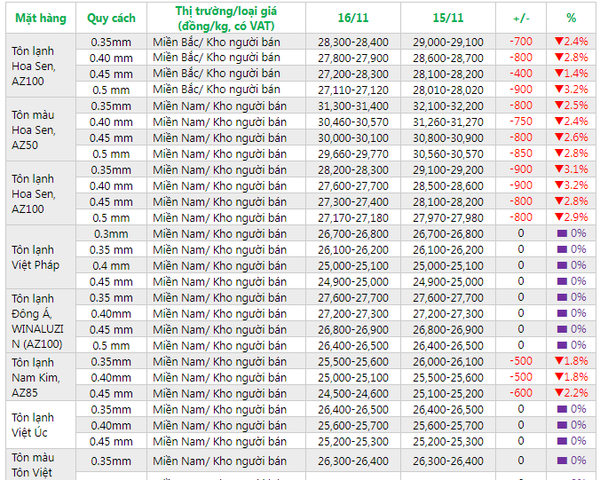Screen dimensions: 600x480
Task: Select the 15/11 price "26,100-26,200"
Action: (448, 250)
